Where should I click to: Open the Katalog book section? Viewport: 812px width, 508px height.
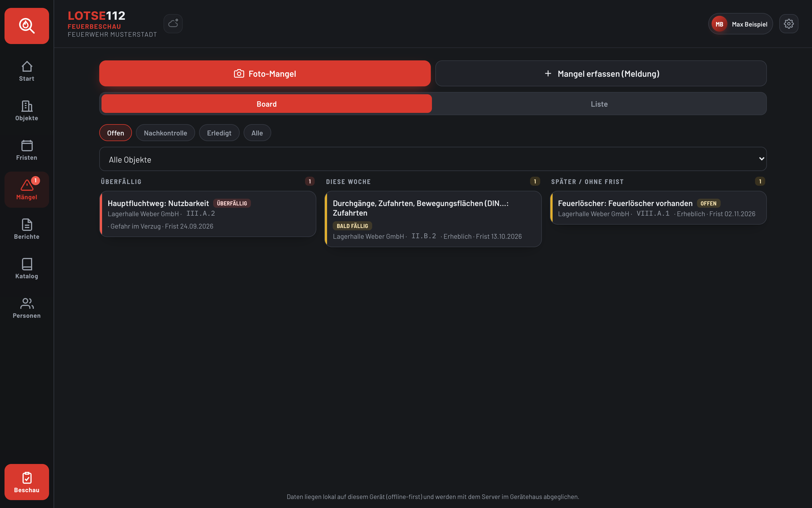[27, 269]
